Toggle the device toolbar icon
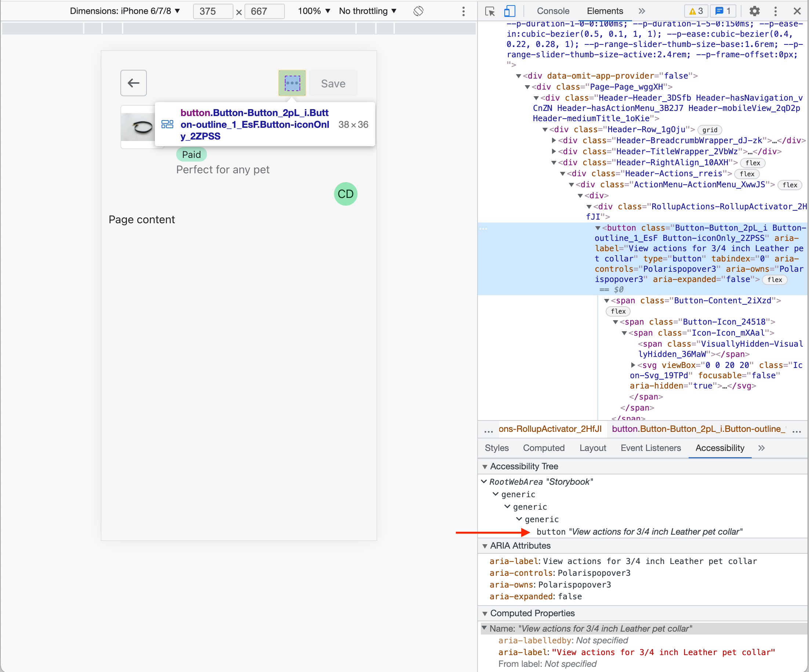The image size is (809, 672). [509, 11]
